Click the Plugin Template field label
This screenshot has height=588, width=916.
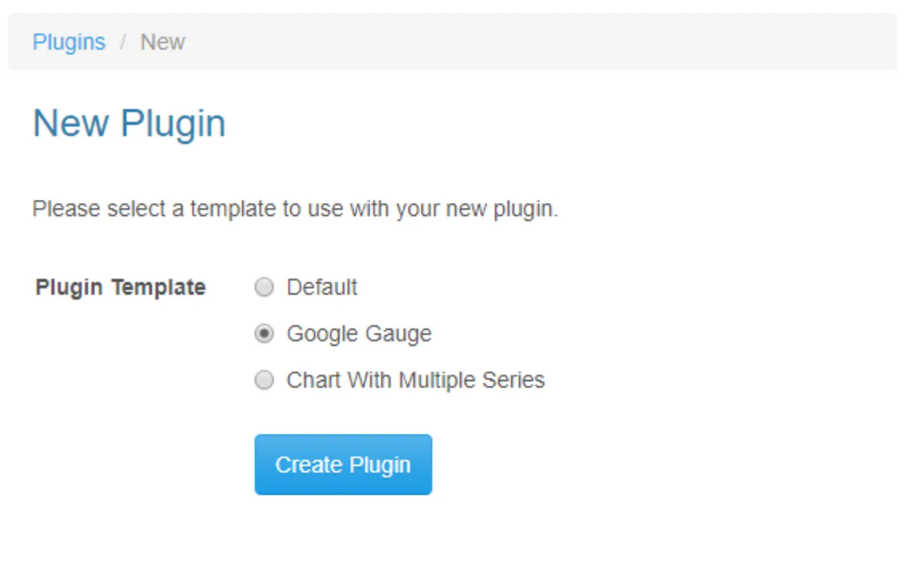click(120, 287)
